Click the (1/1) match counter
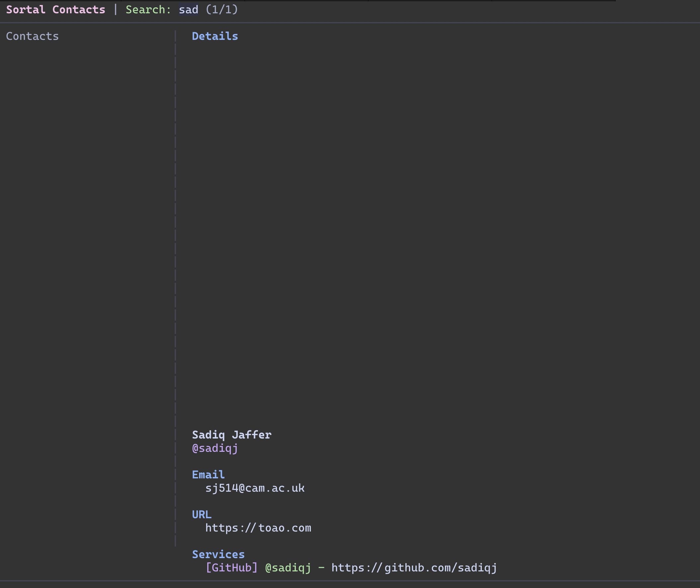The width and height of the screenshot is (700, 588). pos(222,9)
